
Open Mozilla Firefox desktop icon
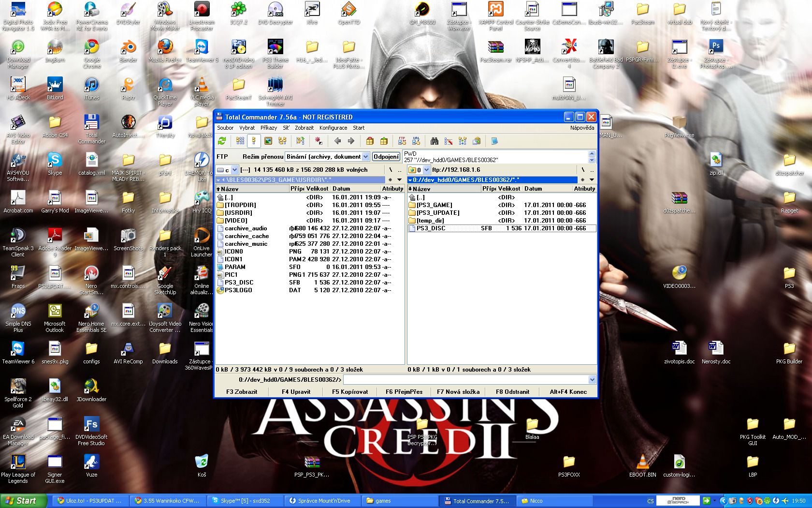(x=165, y=51)
